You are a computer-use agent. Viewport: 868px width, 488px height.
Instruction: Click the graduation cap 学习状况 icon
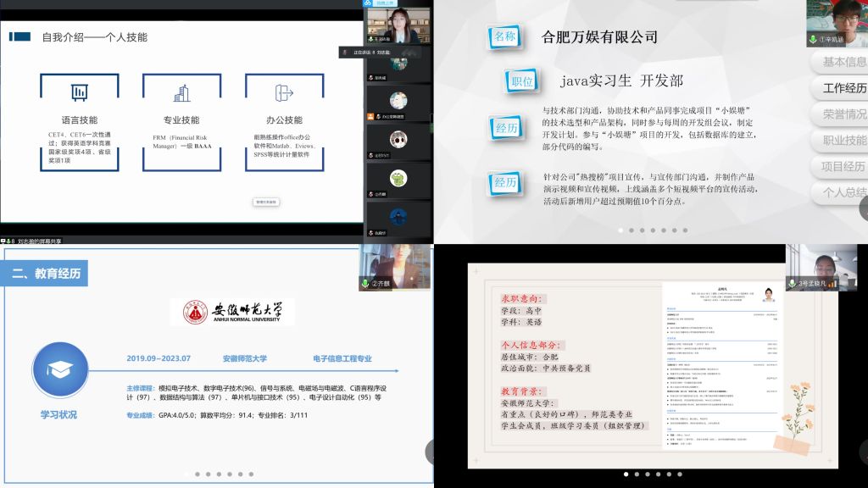pyautogui.click(x=60, y=370)
